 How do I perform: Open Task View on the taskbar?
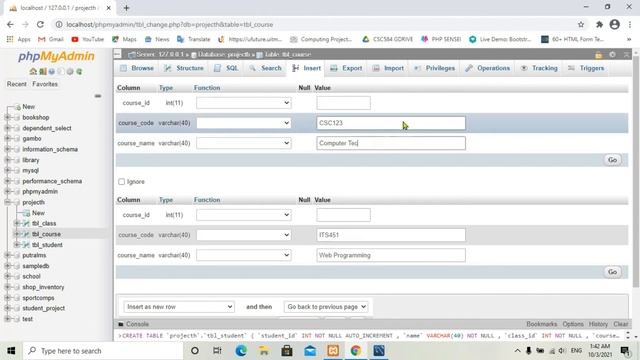point(217,351)
